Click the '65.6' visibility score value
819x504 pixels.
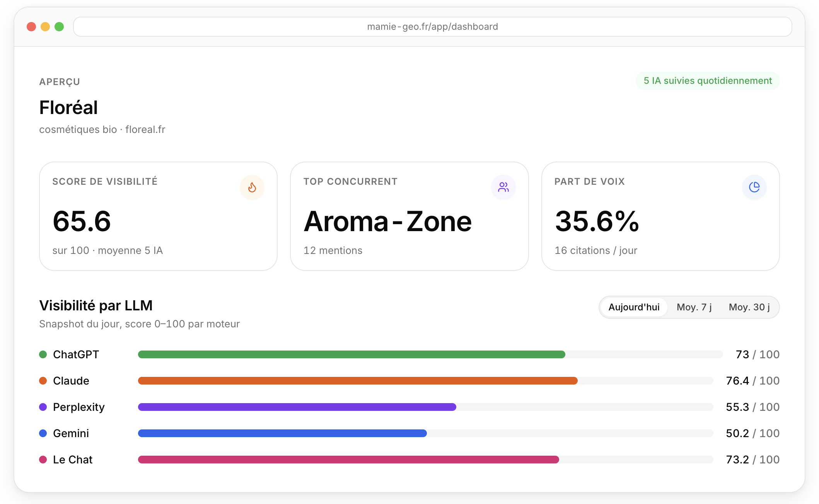(x=82, y=221)
